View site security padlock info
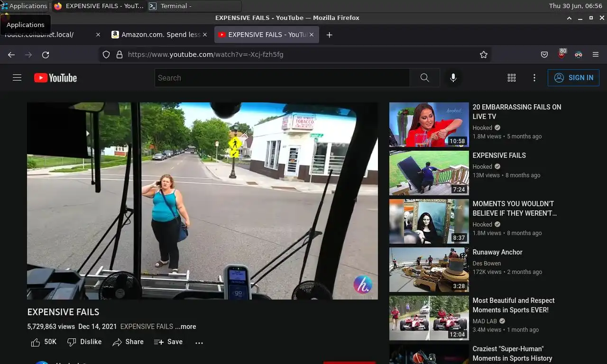The image size is (607, 364). [x=120, y=55]
